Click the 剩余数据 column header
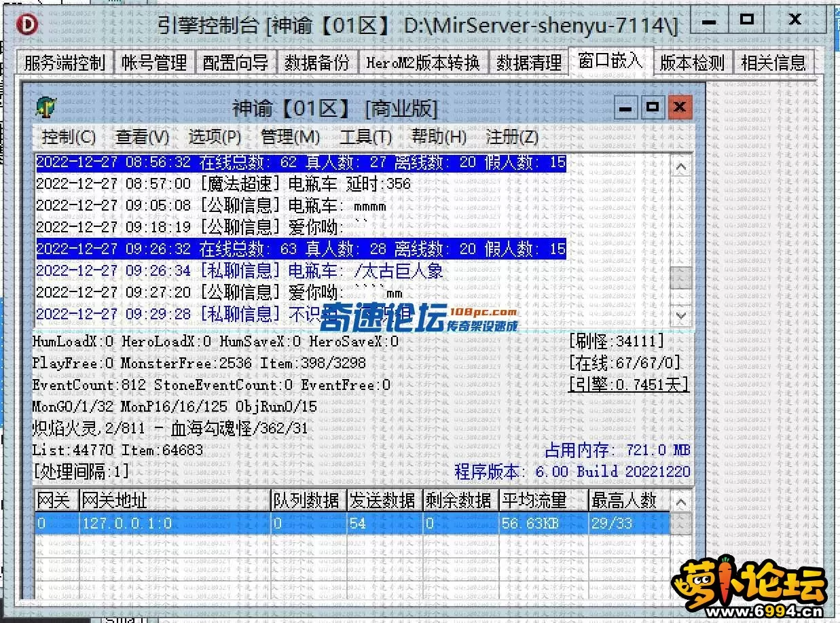Image resolution: width=840 pixels, height=623 pixels. (x=460, y=501)
